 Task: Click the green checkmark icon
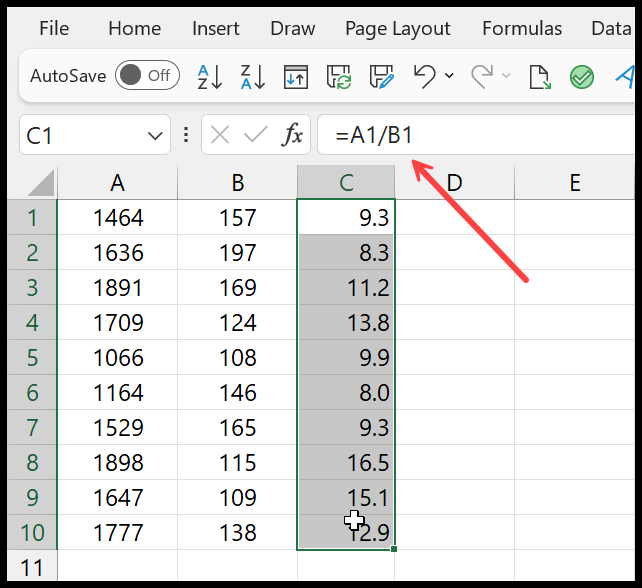582,77
